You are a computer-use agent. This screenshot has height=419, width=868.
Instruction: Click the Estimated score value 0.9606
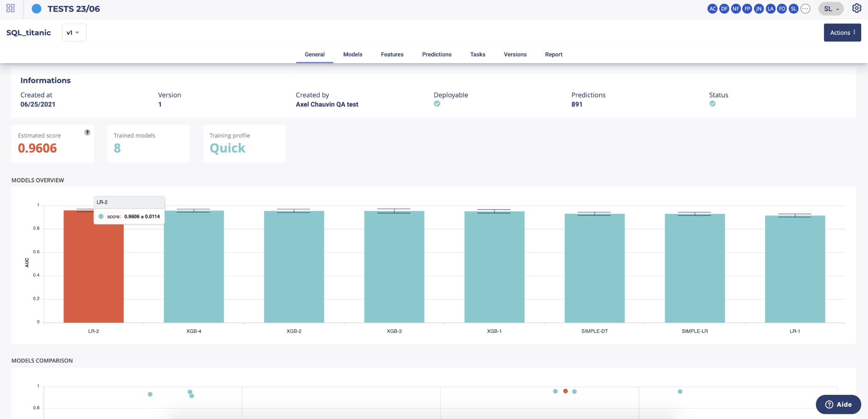37,148
